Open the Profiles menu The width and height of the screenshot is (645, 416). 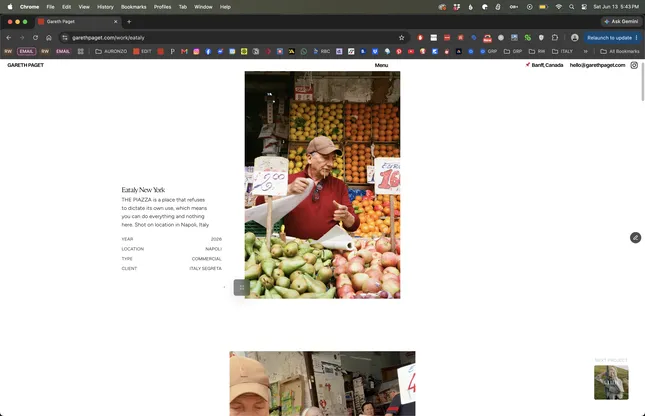pyautogui.click(x=162, y=7)
